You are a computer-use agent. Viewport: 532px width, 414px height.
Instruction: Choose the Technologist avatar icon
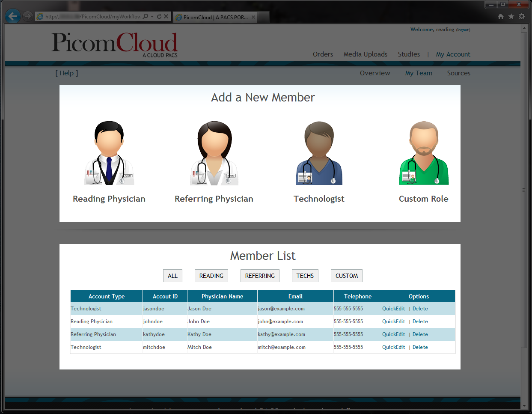(x=319, y=153)
